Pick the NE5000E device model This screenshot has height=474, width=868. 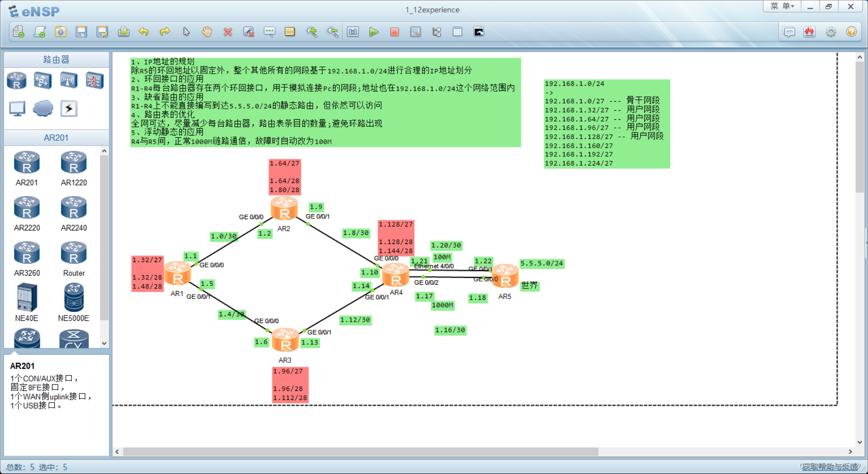pyautogui.click(x=74, y=302)
